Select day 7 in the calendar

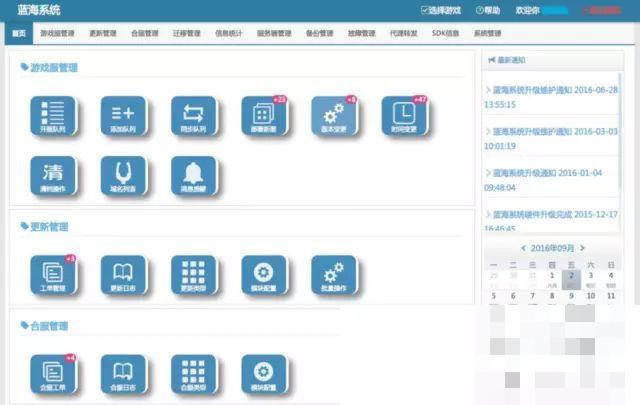coord(532,297)
